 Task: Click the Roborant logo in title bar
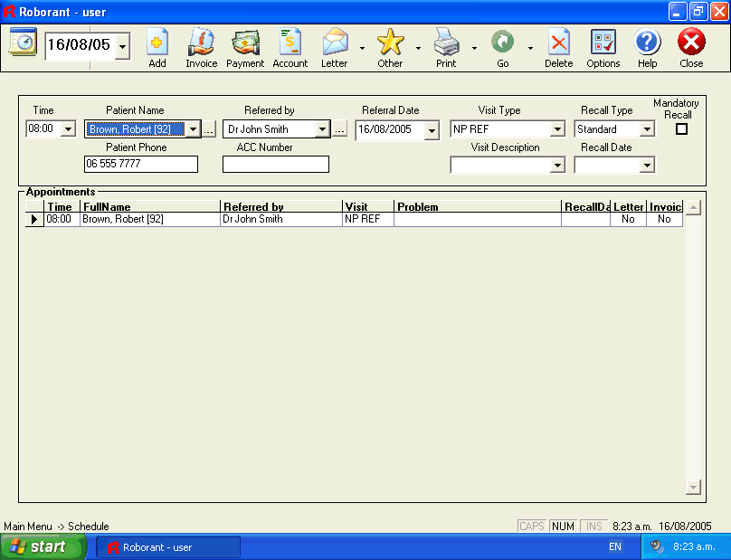[9, 11]
